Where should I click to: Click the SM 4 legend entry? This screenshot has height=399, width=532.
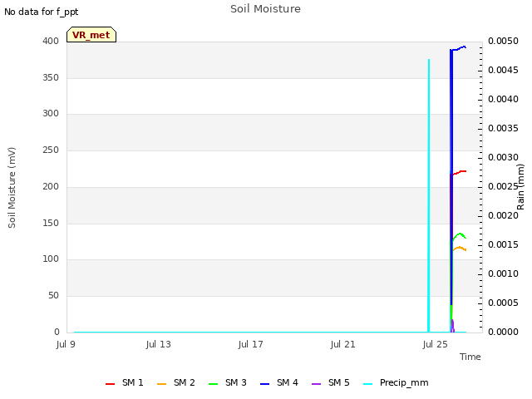coord(279,382)
